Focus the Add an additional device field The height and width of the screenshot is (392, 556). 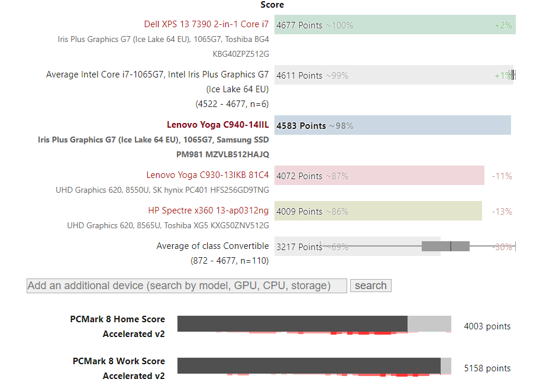pyautogui.click(x=187, y=286)
